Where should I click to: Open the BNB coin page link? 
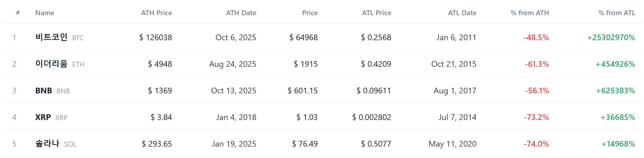click(x=52, y=91)
